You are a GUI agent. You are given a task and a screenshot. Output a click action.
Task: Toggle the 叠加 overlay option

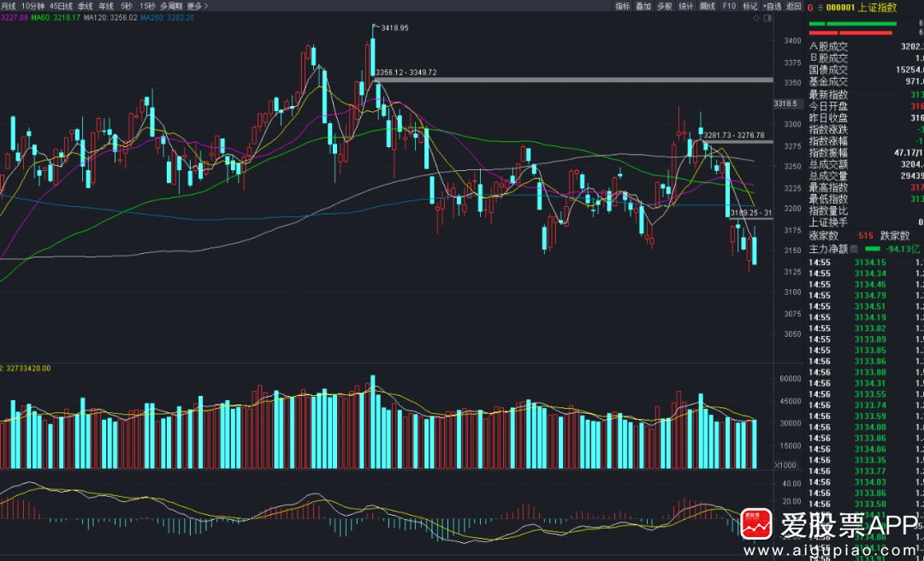coord(643,6)
